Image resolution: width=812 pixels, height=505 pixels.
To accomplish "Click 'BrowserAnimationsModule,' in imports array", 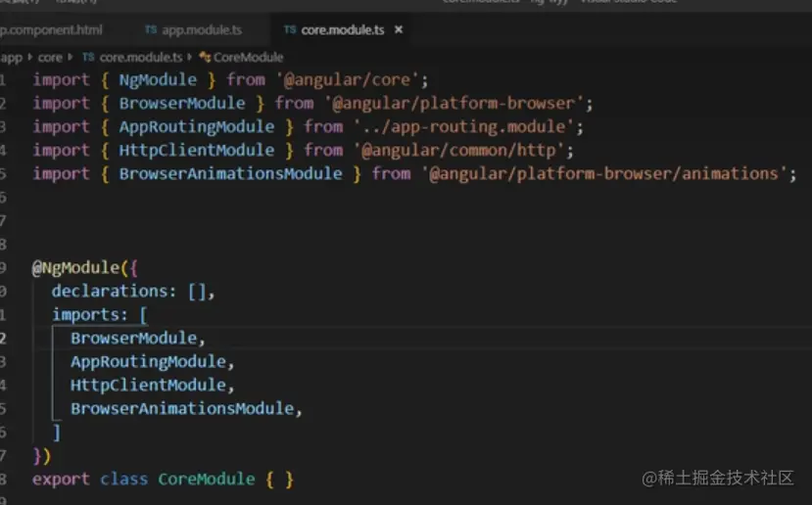I will 186,408.
